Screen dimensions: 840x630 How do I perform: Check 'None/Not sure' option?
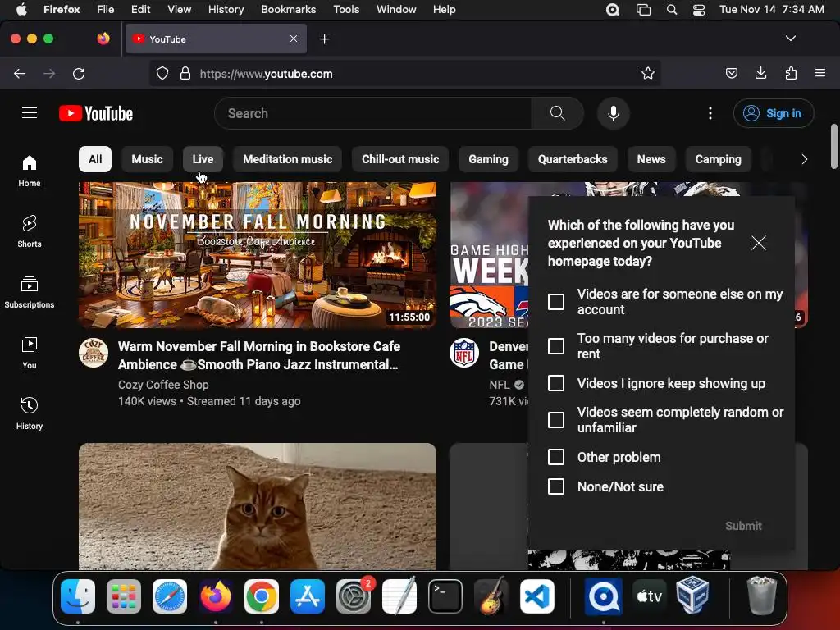(x=556, y=486)
